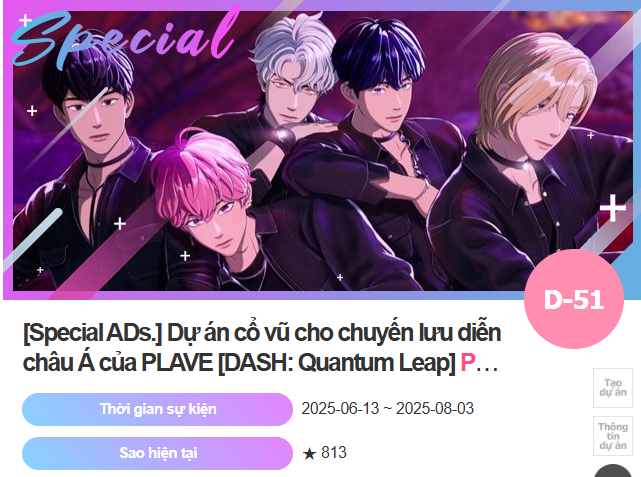Open Tạo dự án side button
The height and width of the screenshot is (477, 641).
(x=613, y=387)
